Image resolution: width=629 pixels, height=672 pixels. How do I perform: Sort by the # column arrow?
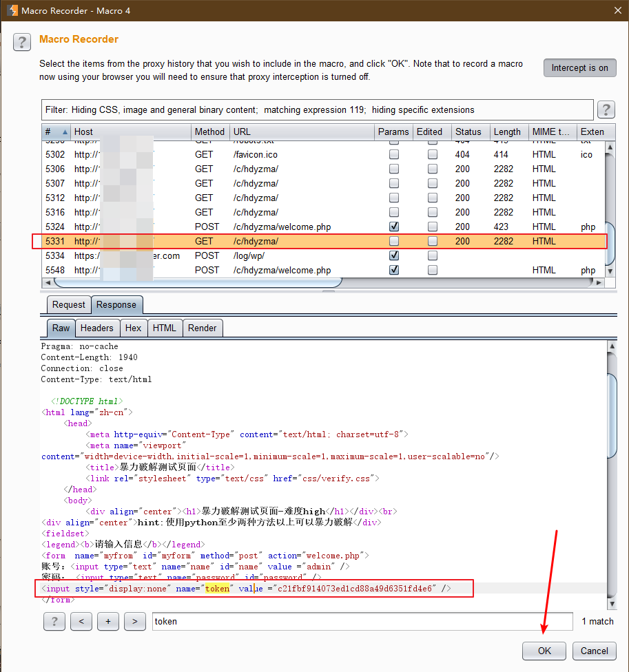(65, 132)
